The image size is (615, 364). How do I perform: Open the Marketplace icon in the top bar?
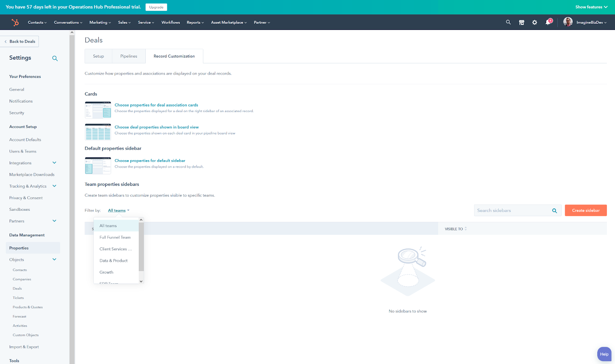[x=522, y=22]
